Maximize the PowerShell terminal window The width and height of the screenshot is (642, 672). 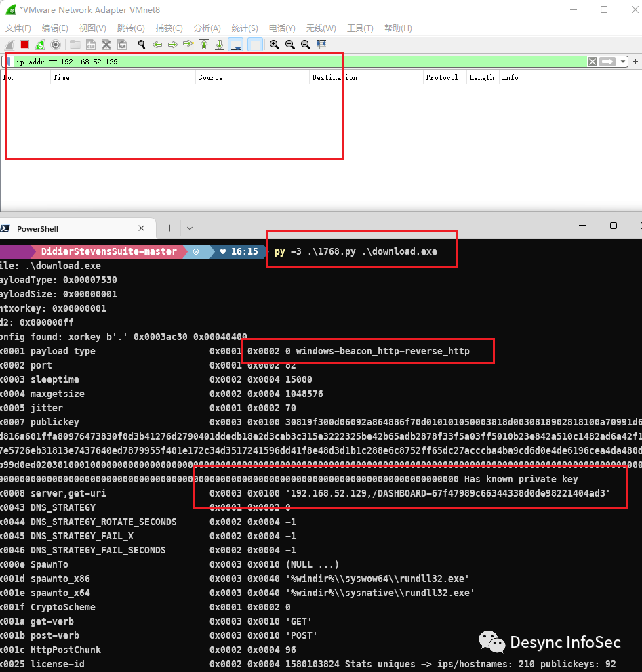(x=614, y=226)
